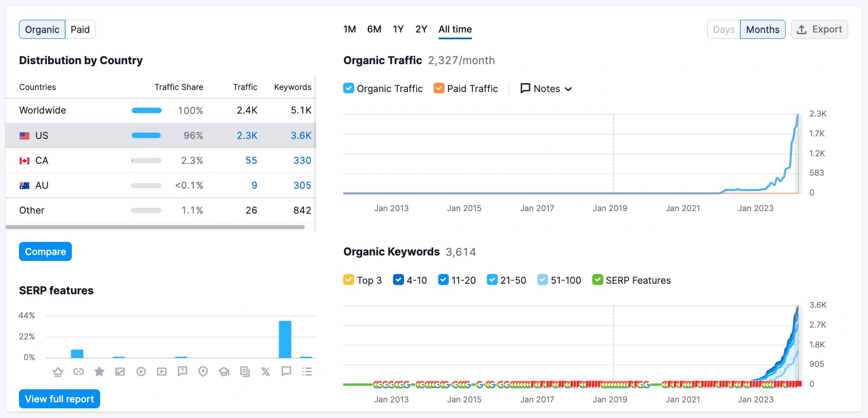This screenshot has width=868, height=418.
Task: Select the 1M time range
Action: pyautogui.click(x=350, y=29)
